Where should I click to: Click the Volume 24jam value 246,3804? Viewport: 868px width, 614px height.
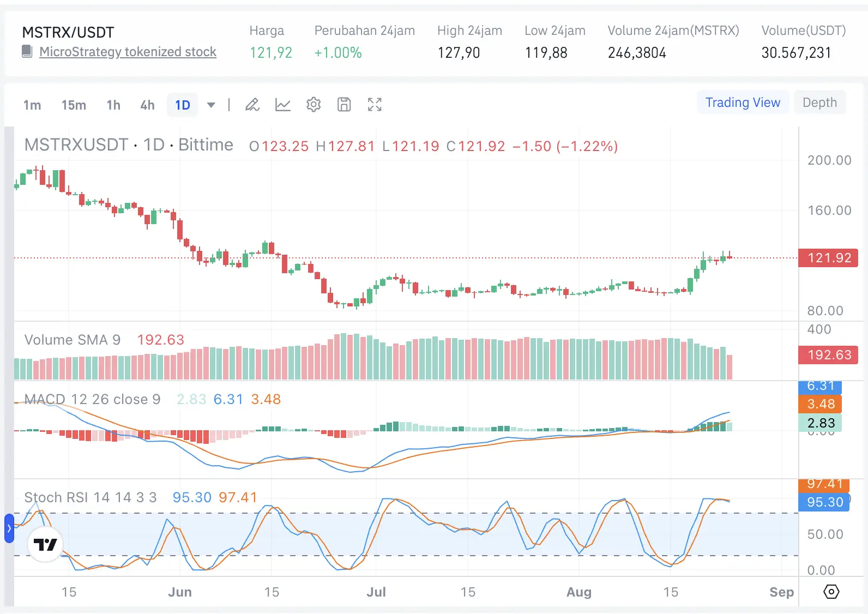pyautogui.click(x=637, y=53)
